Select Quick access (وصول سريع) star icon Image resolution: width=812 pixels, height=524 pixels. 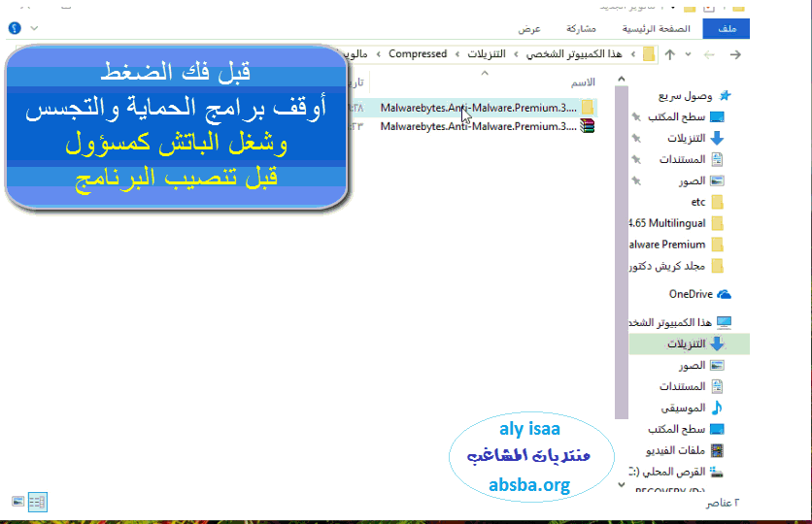click(x=724, y=96)
